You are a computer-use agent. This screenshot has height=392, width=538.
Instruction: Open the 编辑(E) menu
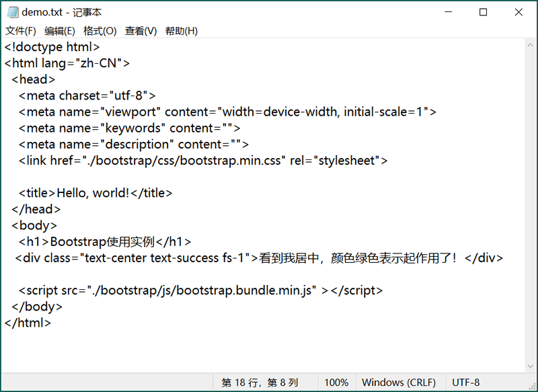click(60, 31)
